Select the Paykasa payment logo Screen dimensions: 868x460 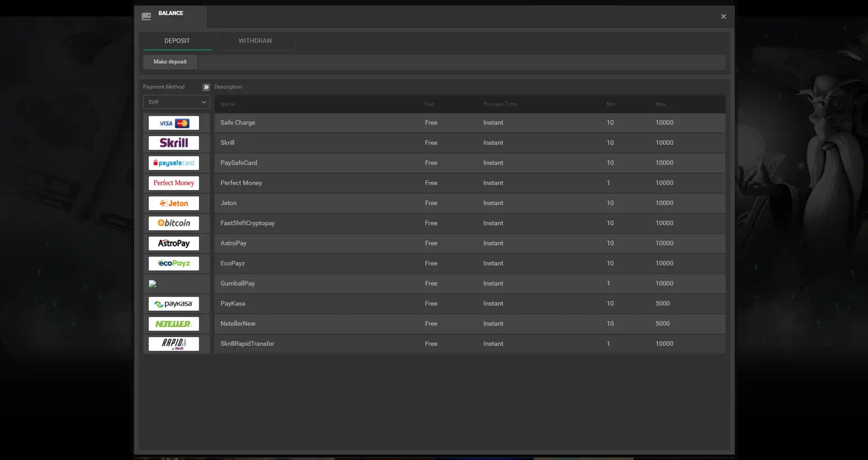tap(173, 304)
